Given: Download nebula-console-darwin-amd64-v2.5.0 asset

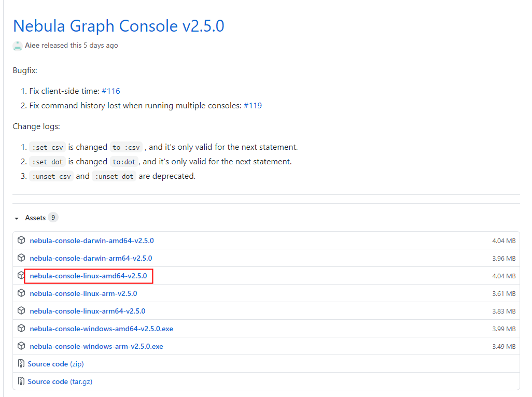Looking at the screenshot, I should click(x=92, y=240).
